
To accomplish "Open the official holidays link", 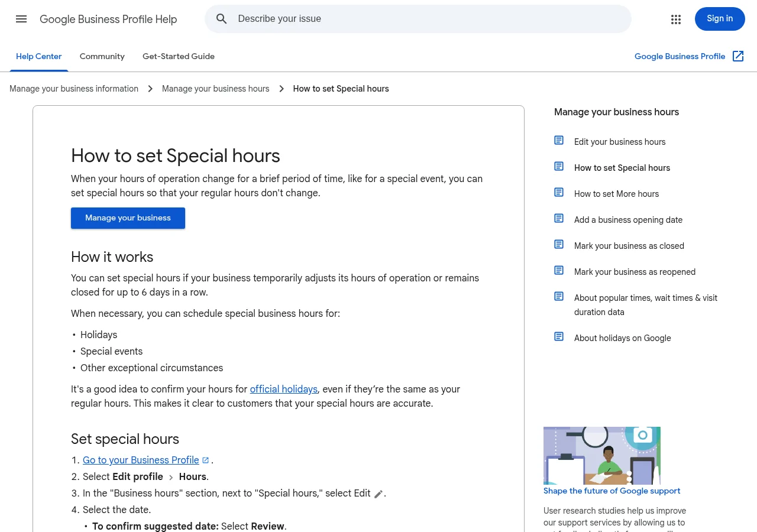I will coord(284,389).
